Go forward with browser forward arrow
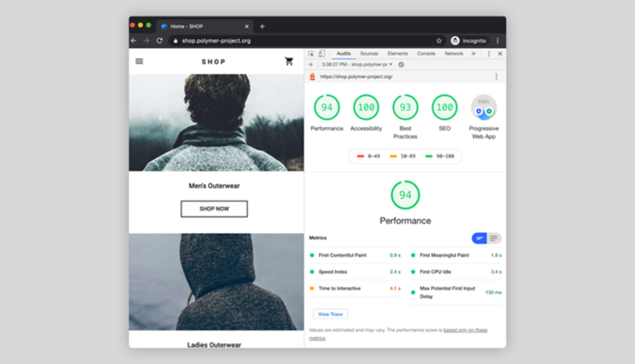Viewport: 635px width, 364px height. (x=147, y=40)
